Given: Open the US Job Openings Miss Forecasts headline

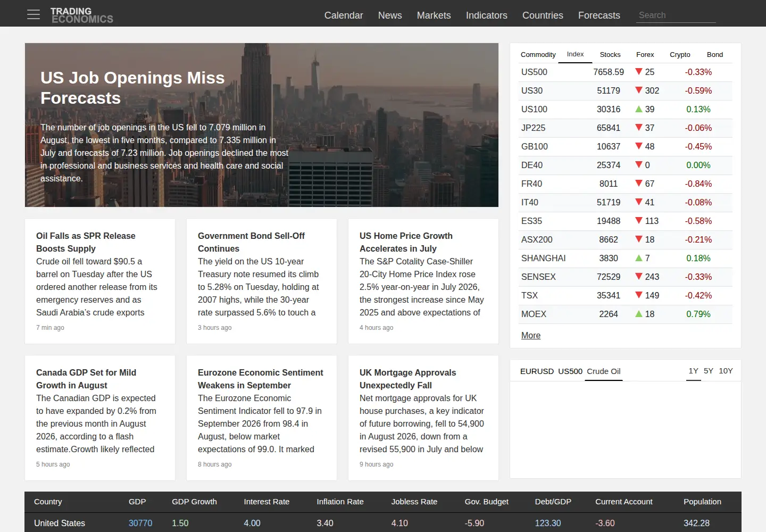Looking at the screenshot, I should [x=132, y=88].
